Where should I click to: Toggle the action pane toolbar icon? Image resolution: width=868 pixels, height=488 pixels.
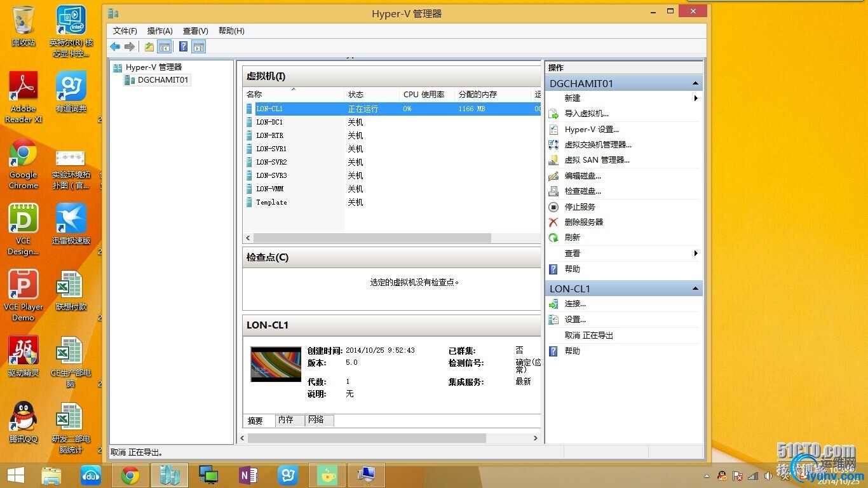199,46
